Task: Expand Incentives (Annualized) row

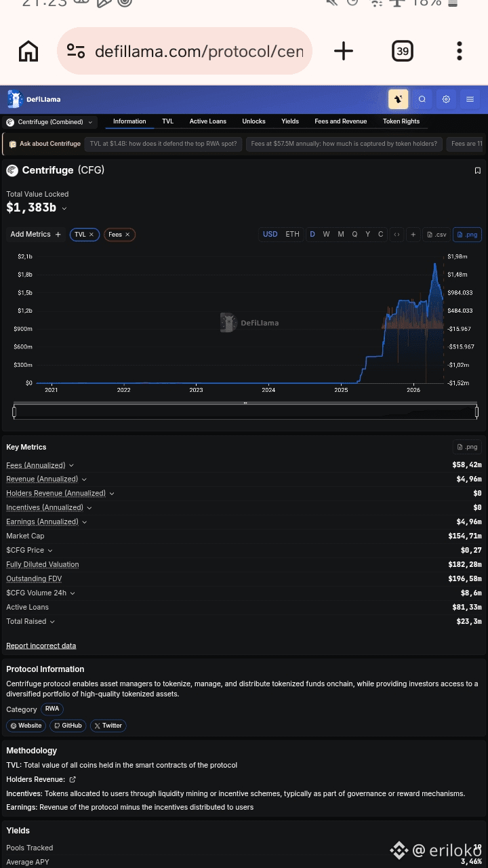Action: coord(49,508)
